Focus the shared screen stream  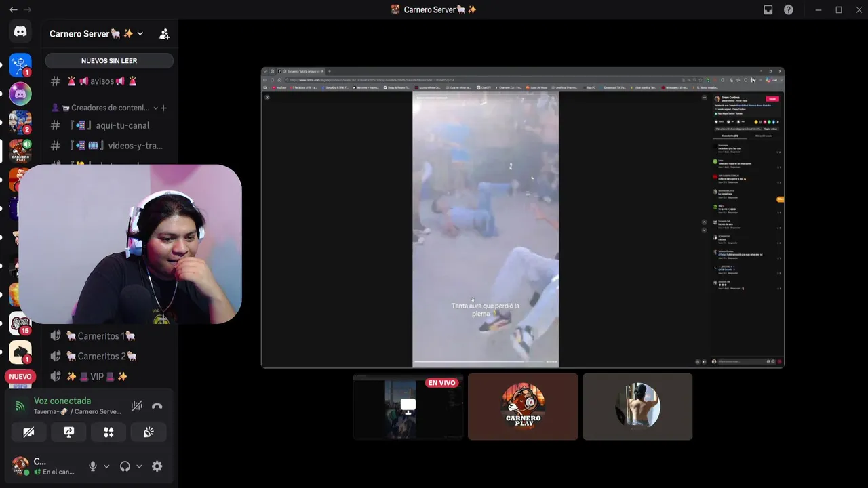(523, 218)
